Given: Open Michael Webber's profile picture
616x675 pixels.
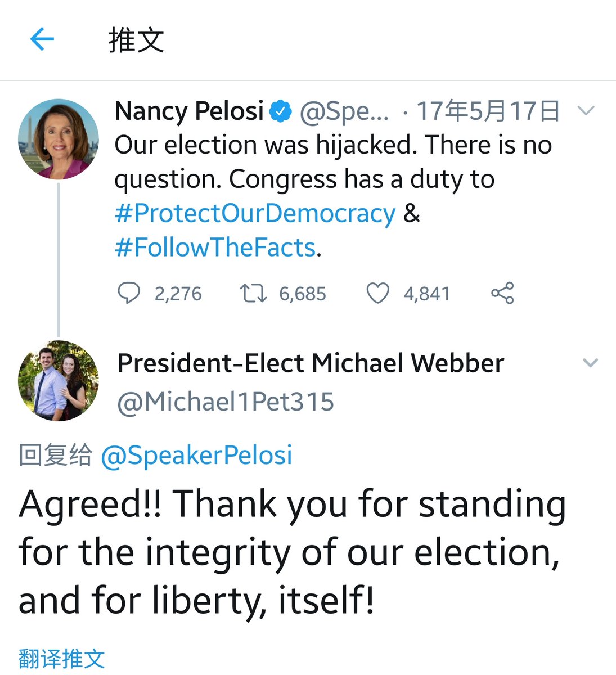Looking at the screenshot, I should [x=59, y=381].
